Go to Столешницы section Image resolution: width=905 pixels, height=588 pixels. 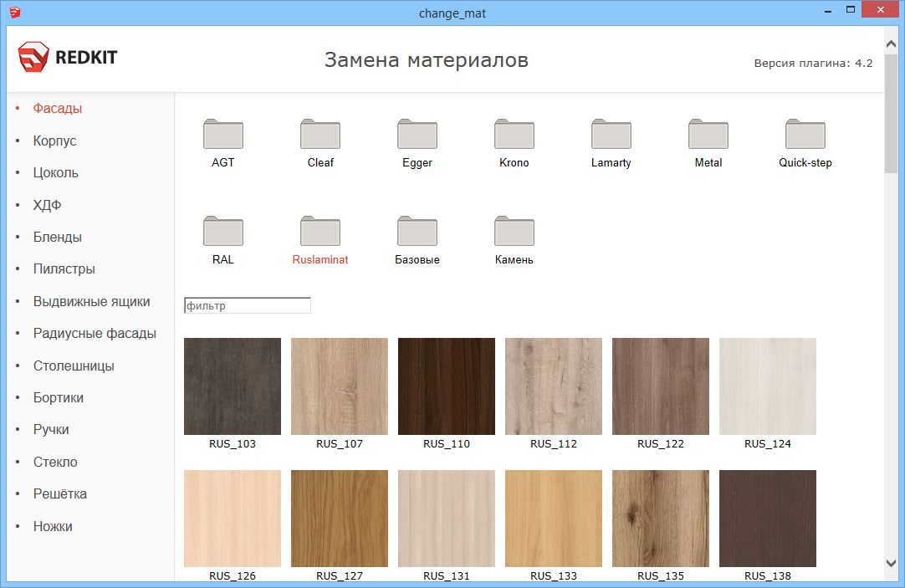[x=74, y=366]
